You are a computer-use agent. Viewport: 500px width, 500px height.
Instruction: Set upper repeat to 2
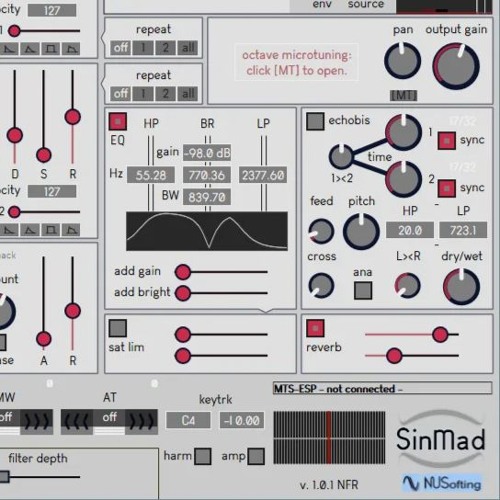[x=165, y=48]
